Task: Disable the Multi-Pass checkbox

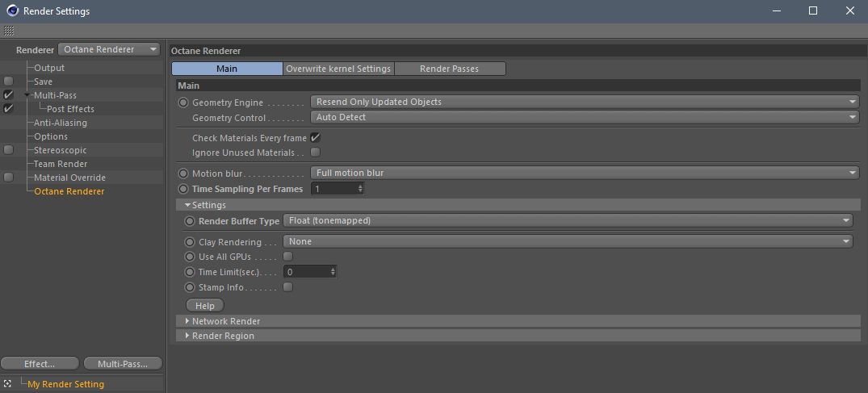Action: click(8, 95)
